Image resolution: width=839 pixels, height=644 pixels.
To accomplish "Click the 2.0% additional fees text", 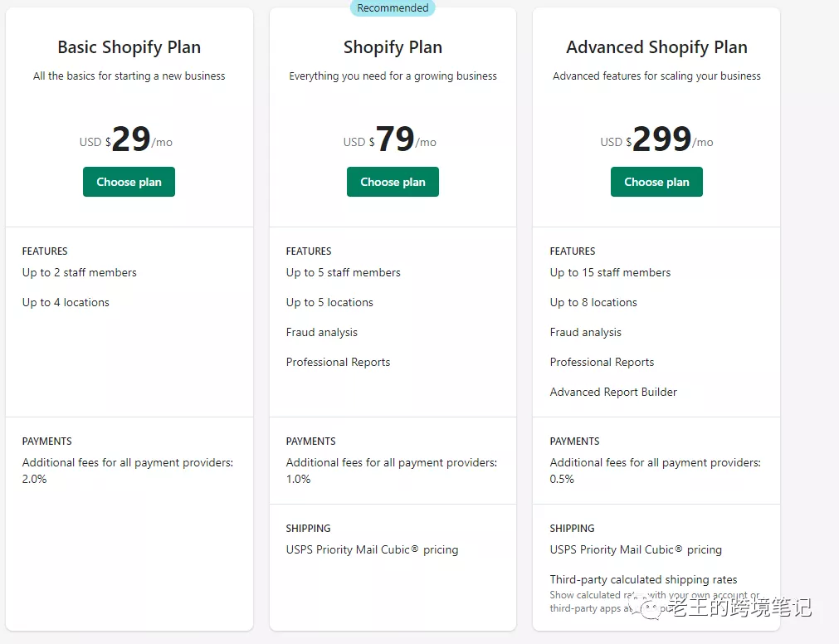I will click(35, 479).
